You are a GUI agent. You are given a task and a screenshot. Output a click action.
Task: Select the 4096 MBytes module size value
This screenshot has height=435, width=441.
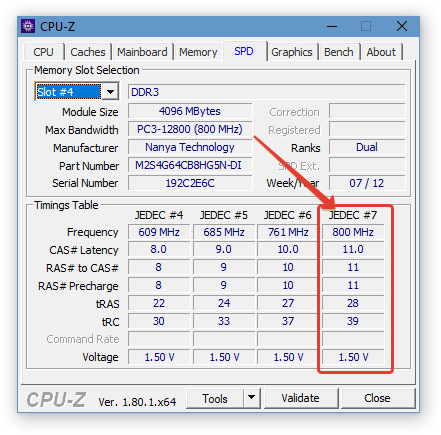[x=190, y=111]
